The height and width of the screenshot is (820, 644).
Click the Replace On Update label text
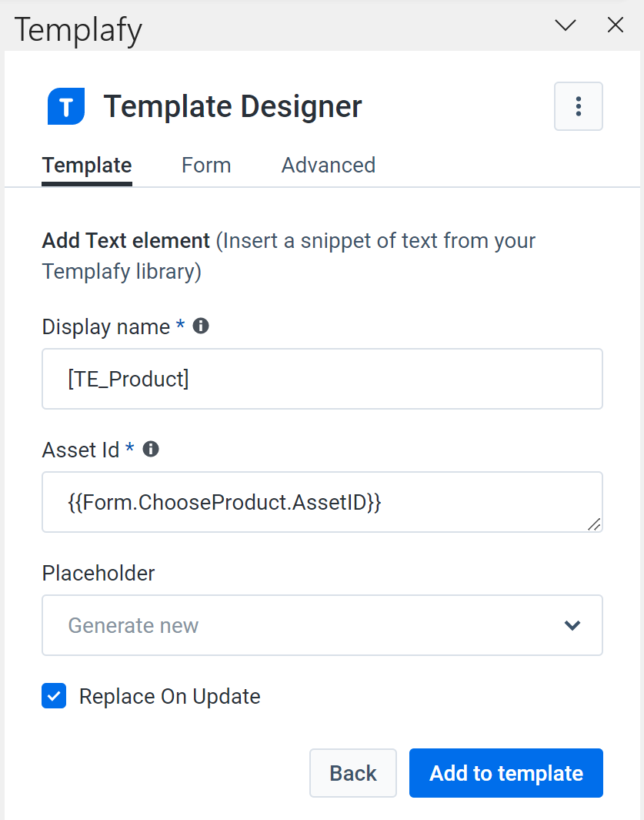pos(169,696)
